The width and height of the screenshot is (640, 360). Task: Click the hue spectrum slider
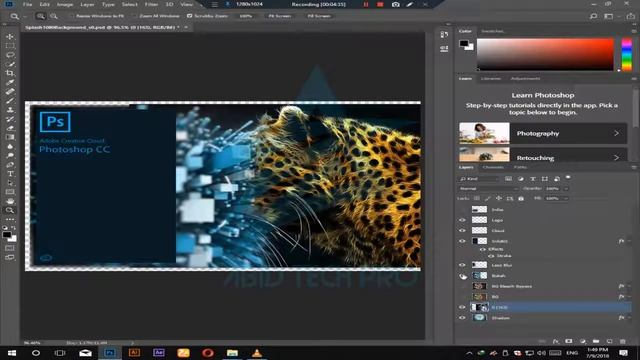click(627, 54)
